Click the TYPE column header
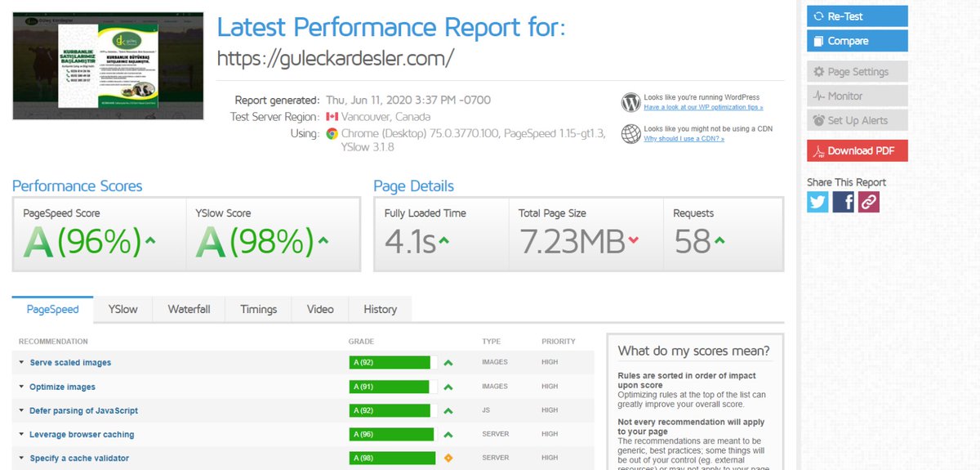The image size is (980, 470). (x=491, y=341)
